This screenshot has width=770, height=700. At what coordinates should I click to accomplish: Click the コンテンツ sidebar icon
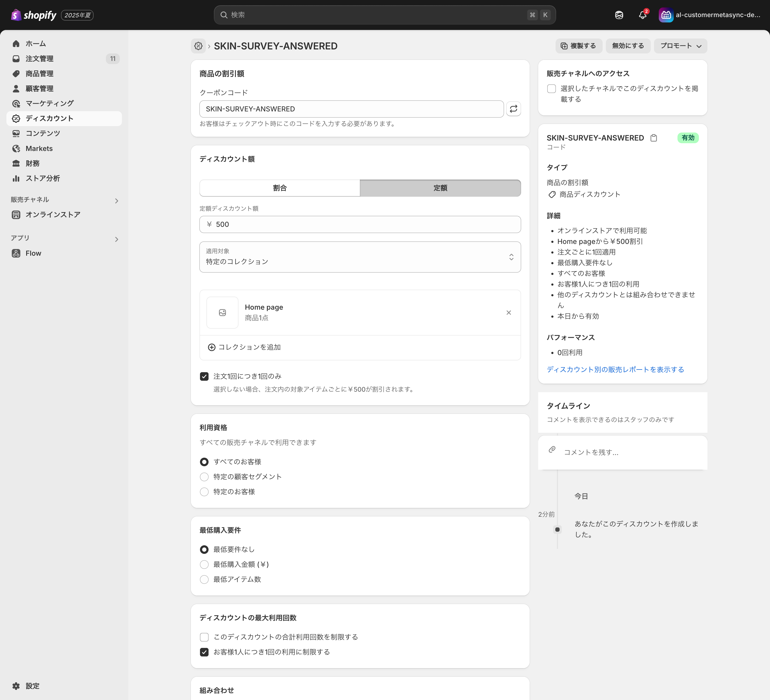(16, 133)
